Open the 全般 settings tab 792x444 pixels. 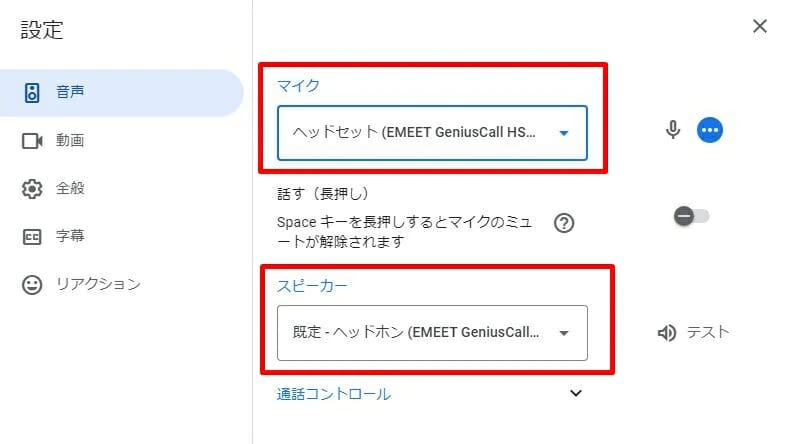(x=70, y=189)
